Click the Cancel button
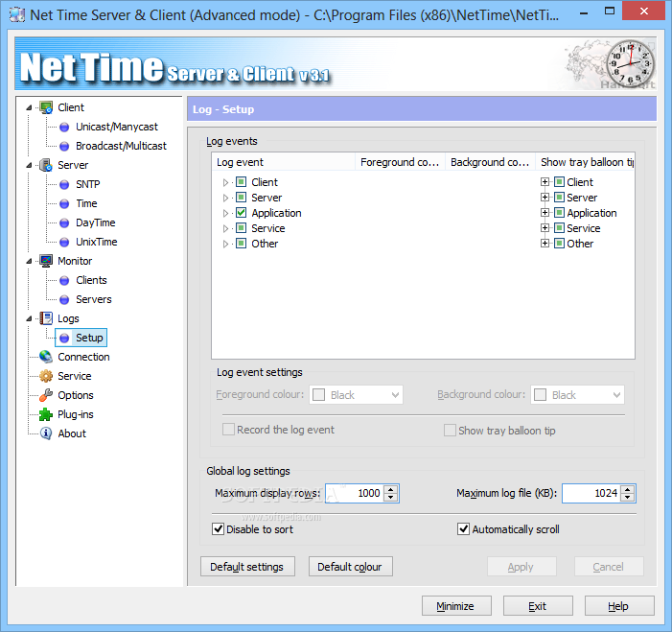 coord(609,567)
